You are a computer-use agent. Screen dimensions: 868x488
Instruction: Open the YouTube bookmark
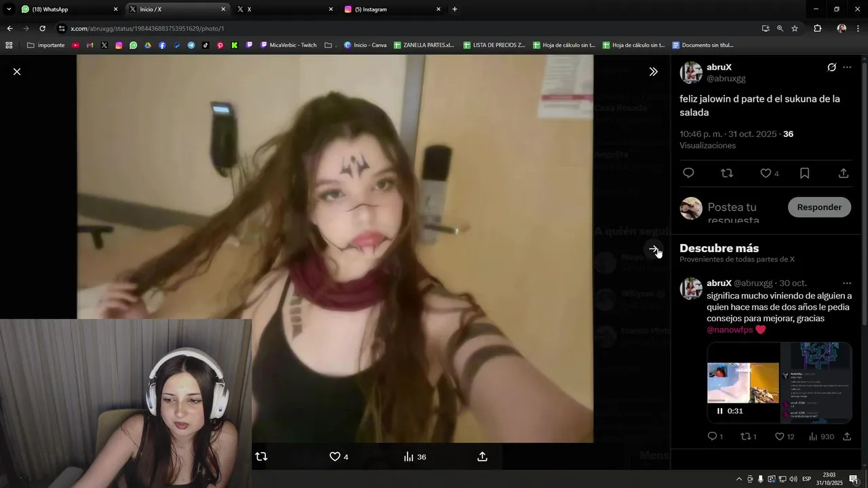coord(75,45)
